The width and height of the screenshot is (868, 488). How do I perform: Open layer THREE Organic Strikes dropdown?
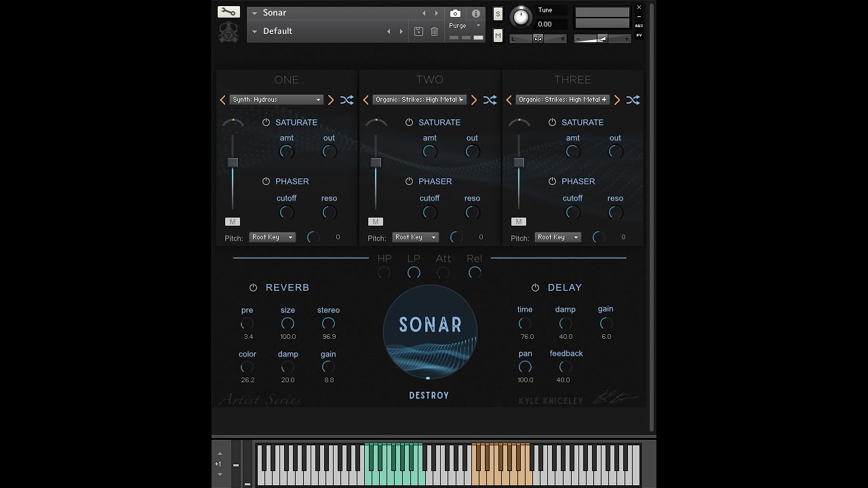point(562,100)
